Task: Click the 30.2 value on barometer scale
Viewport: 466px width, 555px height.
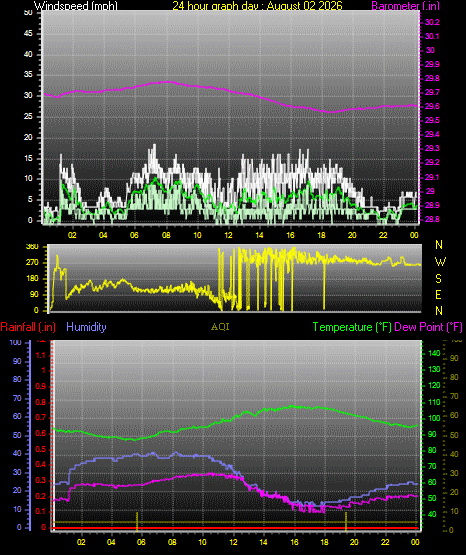Action: coord(432,22)
